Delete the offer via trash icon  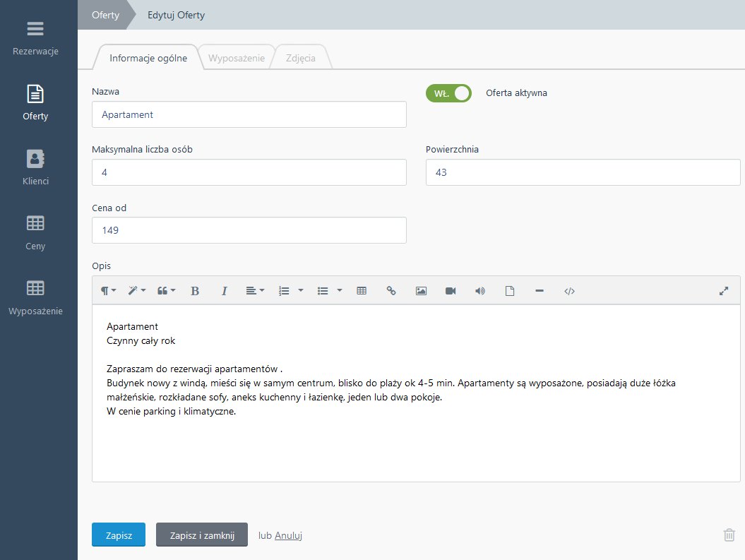(729, 535)
